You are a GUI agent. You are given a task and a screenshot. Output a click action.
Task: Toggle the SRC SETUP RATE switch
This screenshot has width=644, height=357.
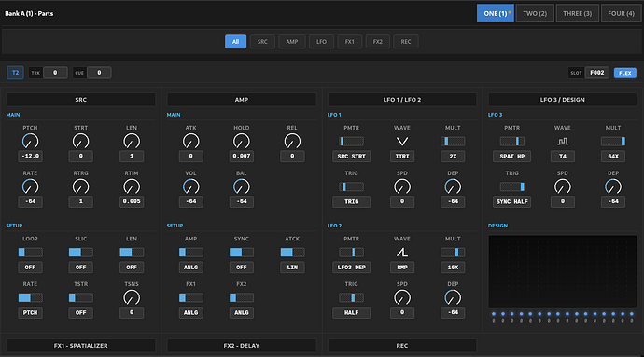click(x=30, y=297)
